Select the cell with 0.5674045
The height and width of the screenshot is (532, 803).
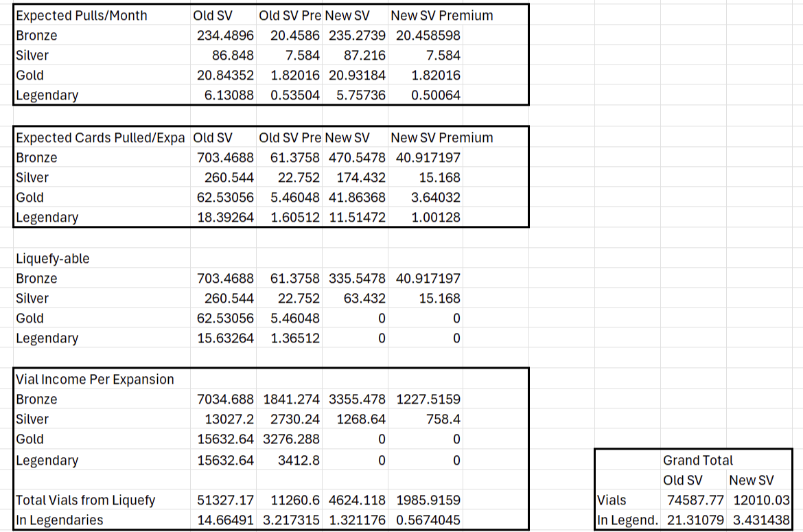426,520
